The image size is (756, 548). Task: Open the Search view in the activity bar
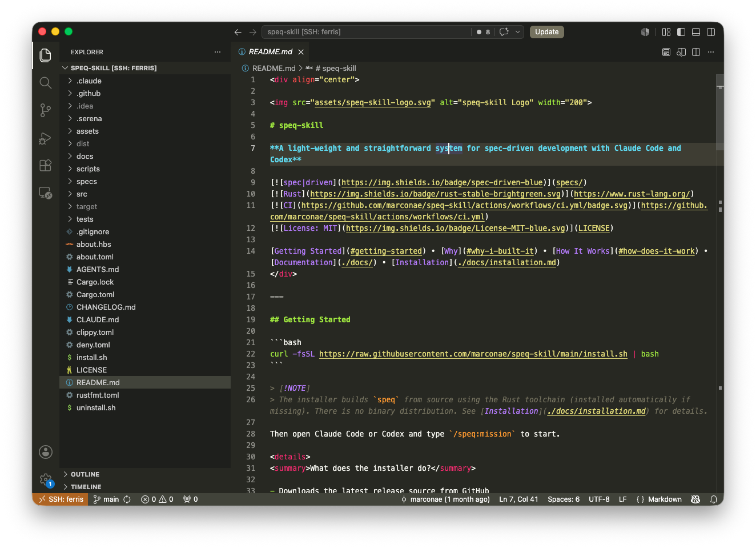pos(46,82)
